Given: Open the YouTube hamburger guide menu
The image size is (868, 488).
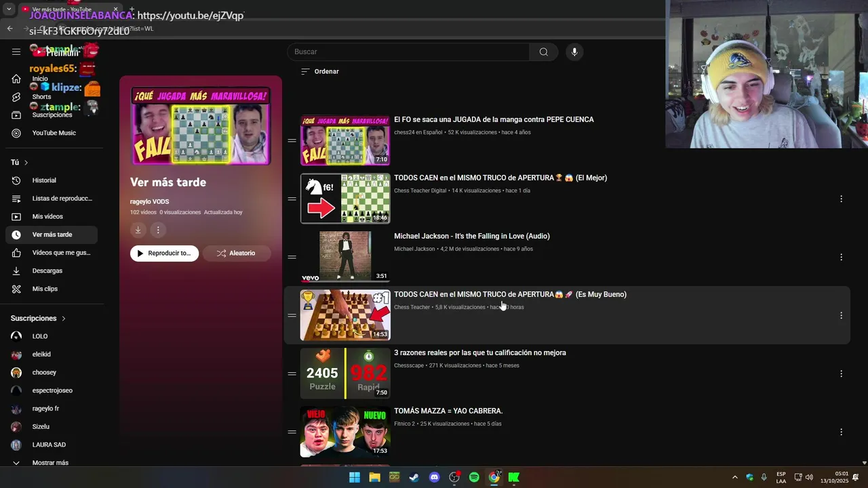Looking at the screenshot, I should (x=16, y=52).
